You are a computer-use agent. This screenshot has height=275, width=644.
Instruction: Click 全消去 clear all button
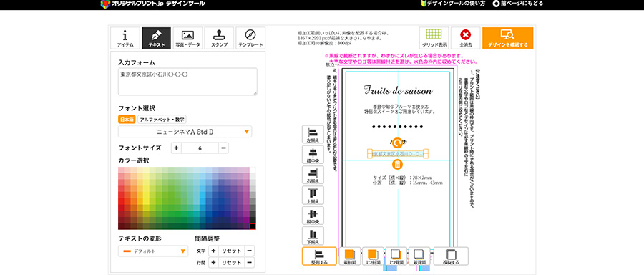point(465,38)
